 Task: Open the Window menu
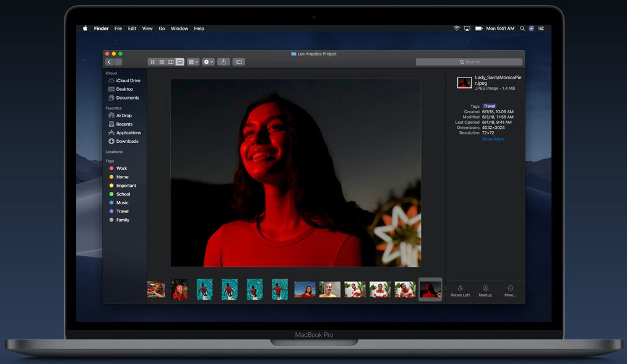point(179,28)
